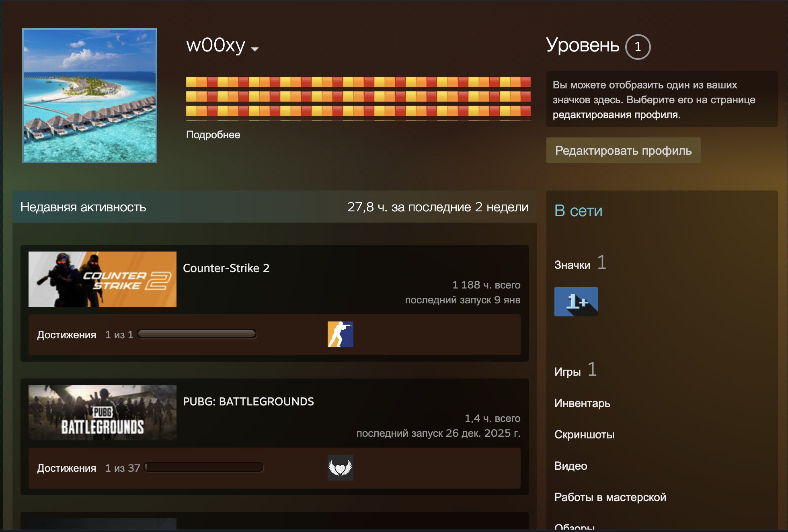Click the Counter-Strike 2 achievements progress bar
This screenshot has height=532, width=788.
click(197, 334)
